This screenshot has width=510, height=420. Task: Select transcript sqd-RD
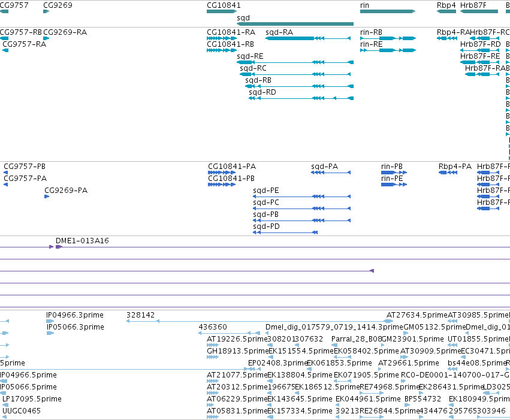[301, 98]
